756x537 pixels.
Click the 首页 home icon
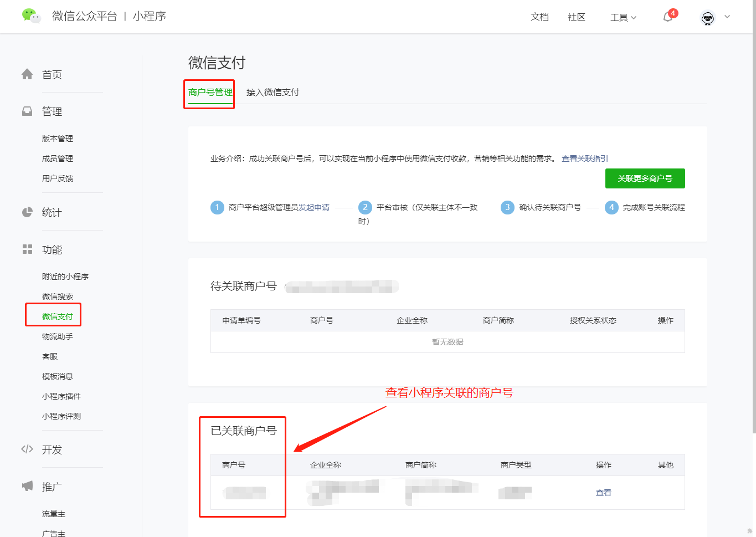[x=27, y=74]
